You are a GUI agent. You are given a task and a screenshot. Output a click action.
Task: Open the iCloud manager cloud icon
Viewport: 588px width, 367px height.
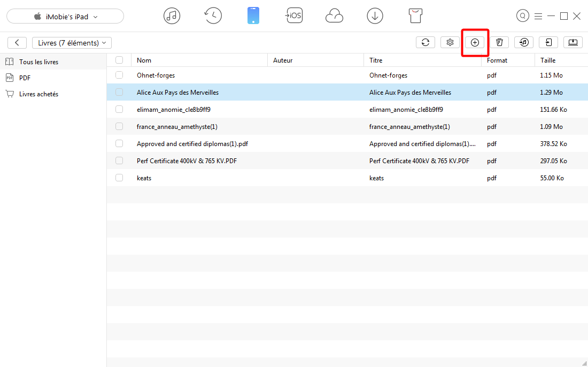coord(334,16)
